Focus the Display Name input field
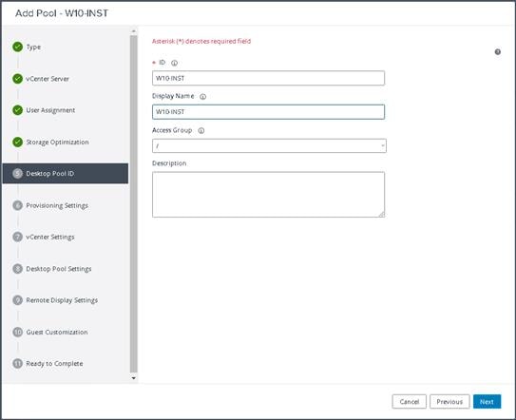Screen dimensions: 516x420 [268, 112]
